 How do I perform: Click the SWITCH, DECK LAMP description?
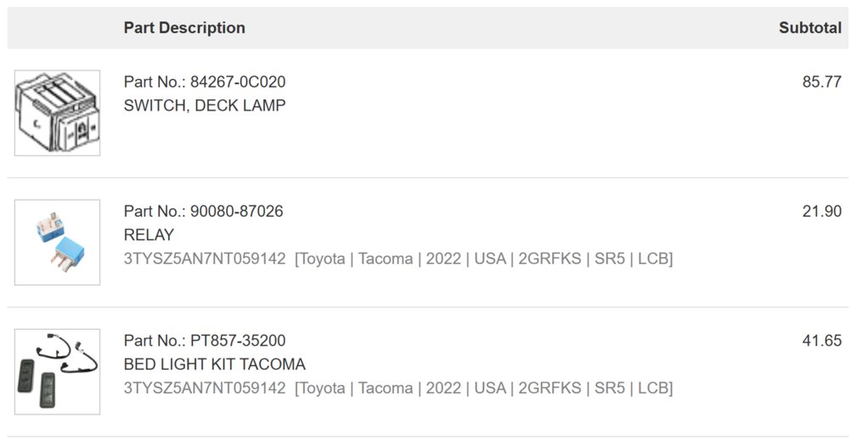click(x=205, y=105)
